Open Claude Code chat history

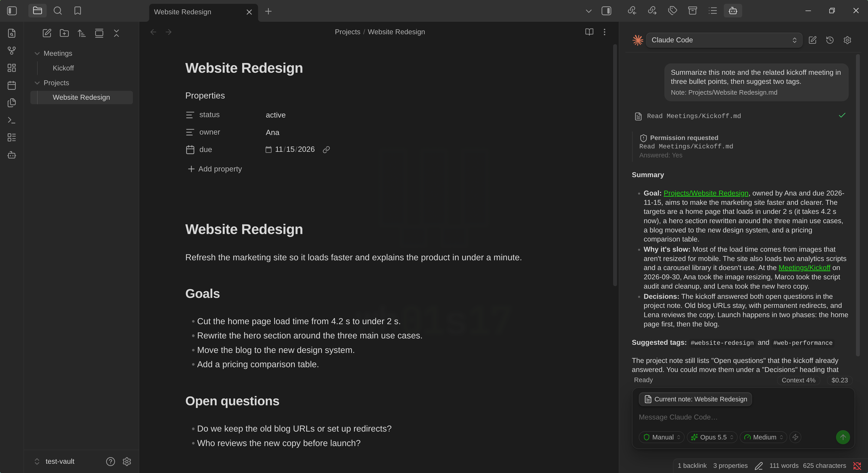pos(830,40)
